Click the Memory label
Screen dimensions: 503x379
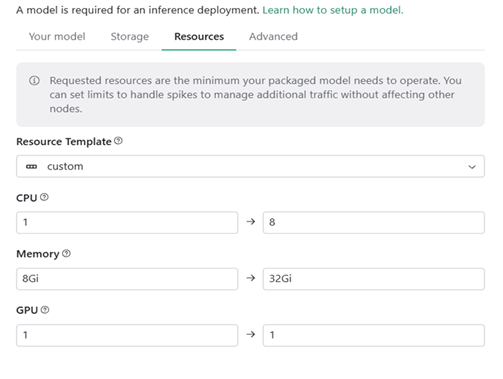coord(38,254)
